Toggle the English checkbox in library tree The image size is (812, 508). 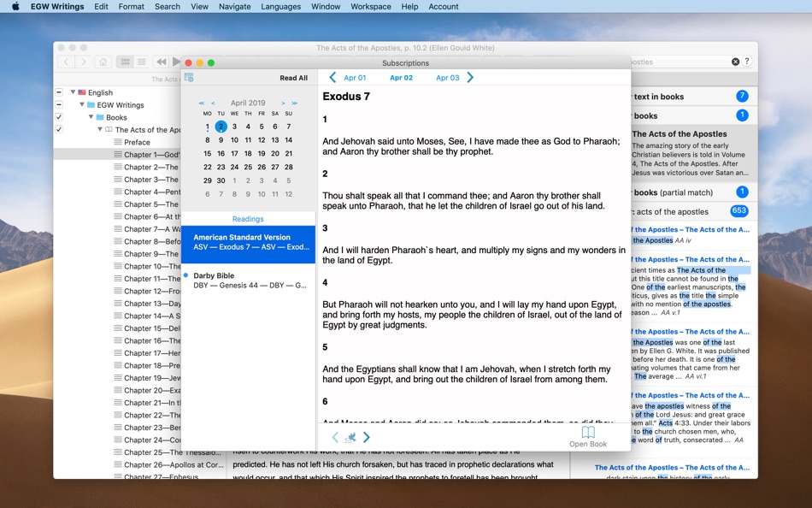(x=59, y=92)
